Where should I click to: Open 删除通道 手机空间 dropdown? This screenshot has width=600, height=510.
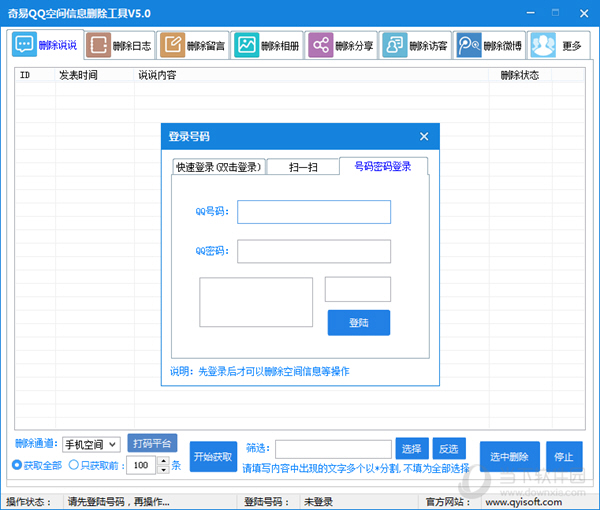point(91,445)
